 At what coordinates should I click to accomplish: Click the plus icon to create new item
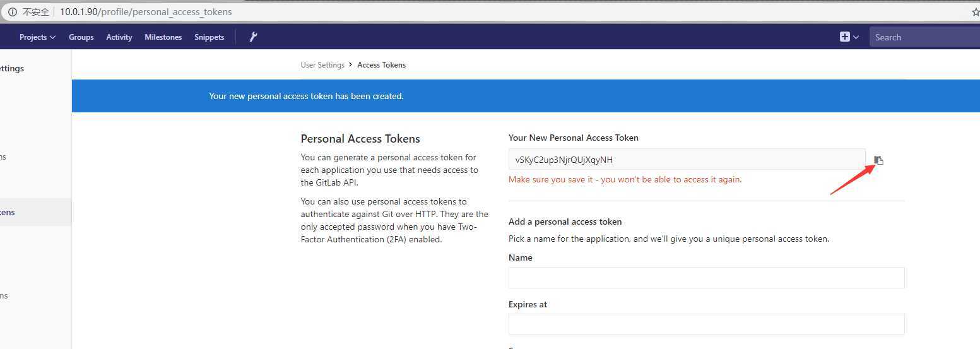coord(845,37)
